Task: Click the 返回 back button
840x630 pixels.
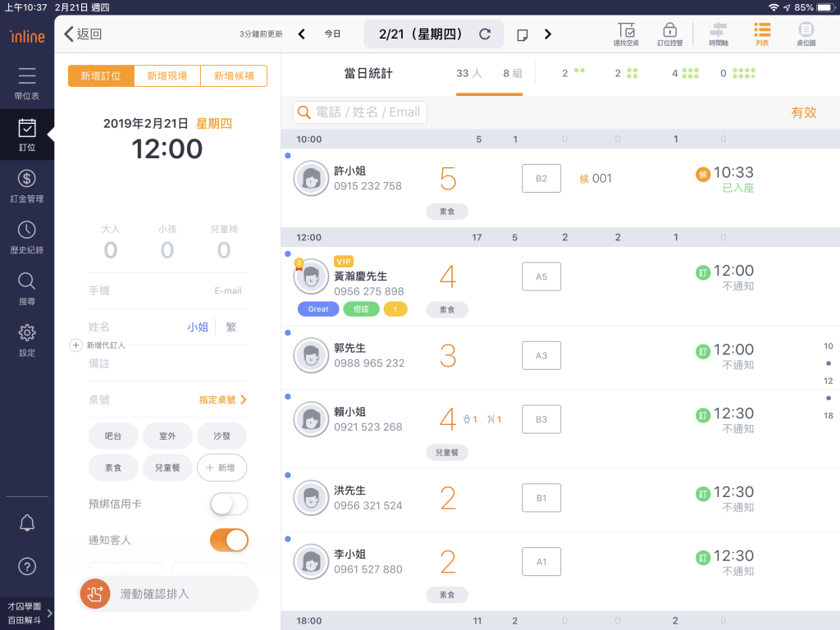Action: (x=83, y=34)
